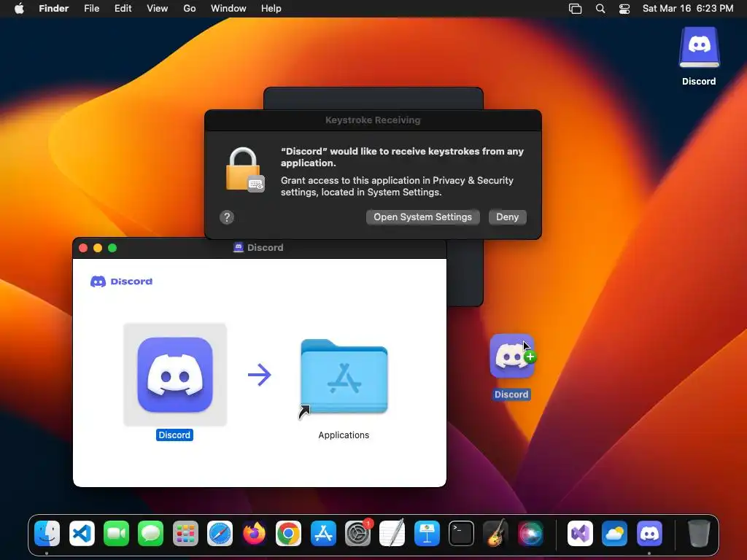747x560 pixels.
Task: Click the date and time in menu bar
Action: pyautogui.click(x=687, y=9)
